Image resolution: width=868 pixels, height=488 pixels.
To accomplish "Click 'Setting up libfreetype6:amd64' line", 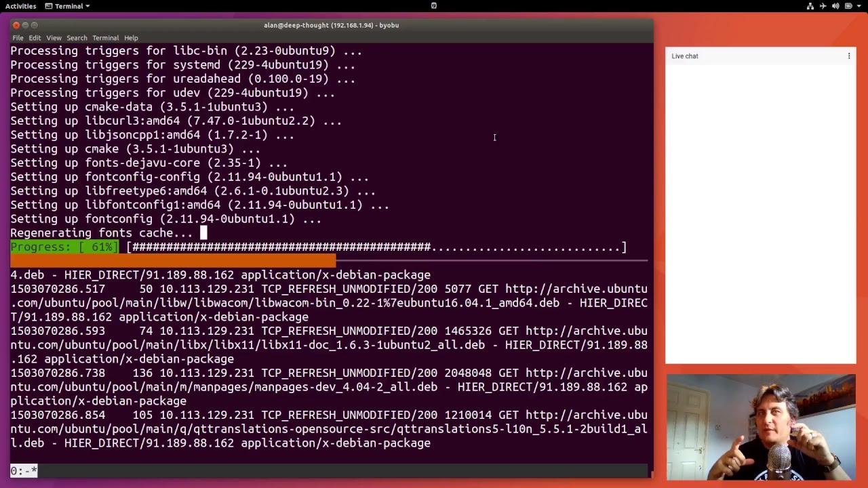I will (x=193, y=191).
